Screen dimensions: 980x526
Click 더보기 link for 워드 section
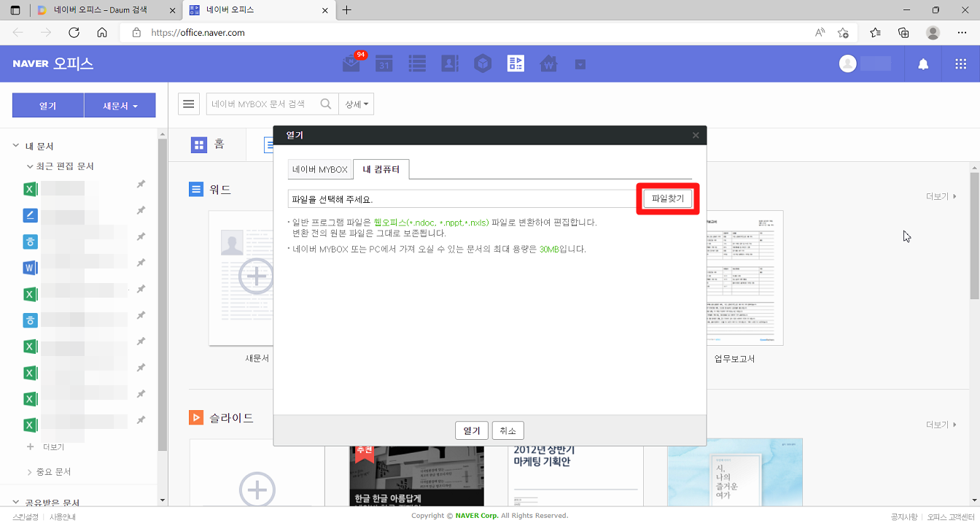[941, 196]
